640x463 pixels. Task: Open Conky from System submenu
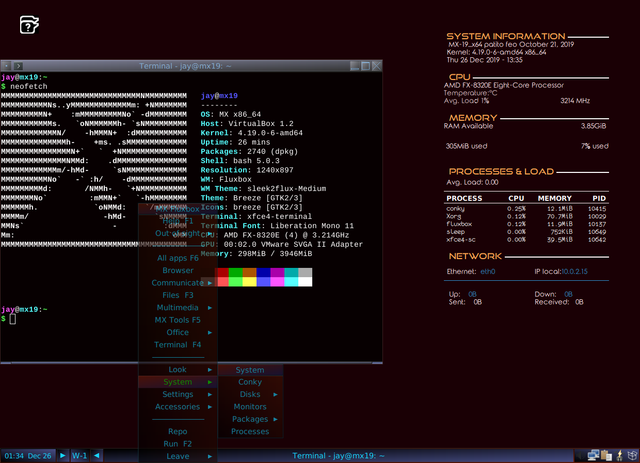tap(250, 382)
